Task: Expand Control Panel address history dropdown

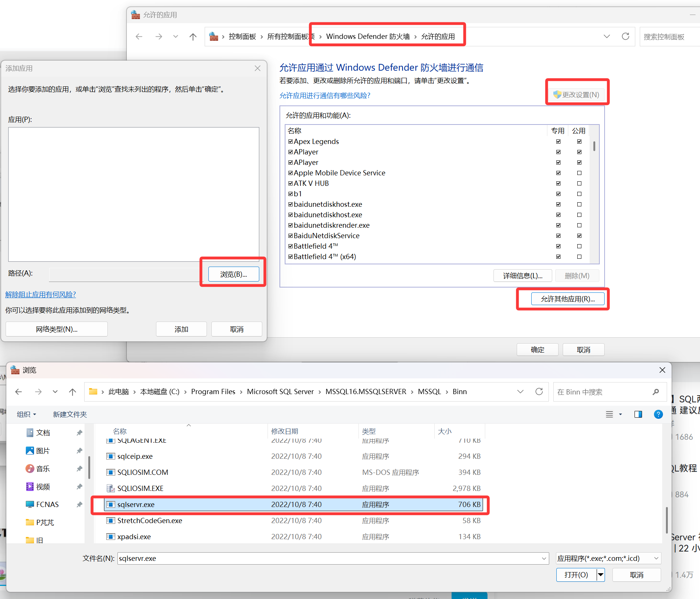Action: coord(607,36)
